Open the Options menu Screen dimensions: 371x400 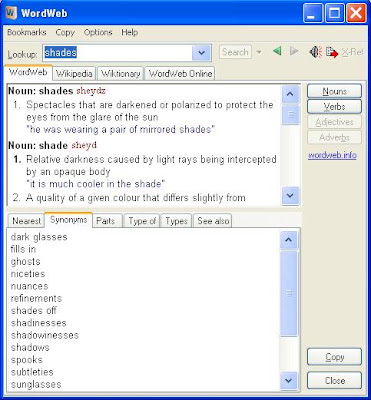98,32
